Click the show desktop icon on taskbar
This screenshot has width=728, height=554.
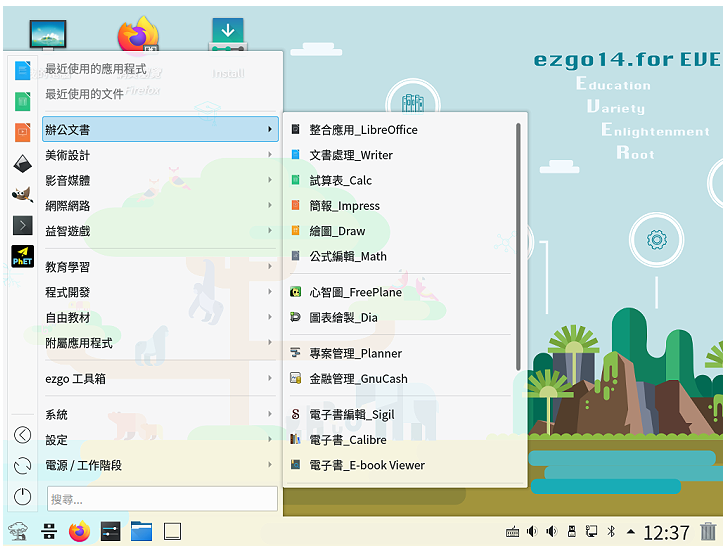coord(172,532)
